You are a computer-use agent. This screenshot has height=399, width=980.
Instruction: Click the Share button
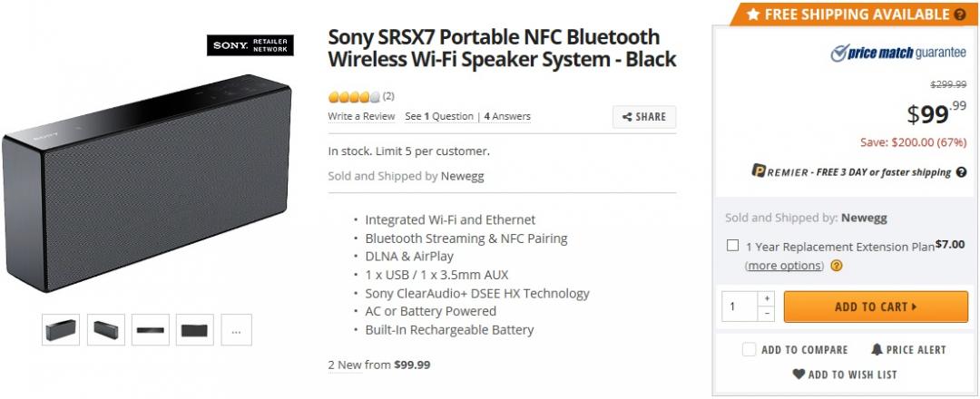tap(644, 117)
